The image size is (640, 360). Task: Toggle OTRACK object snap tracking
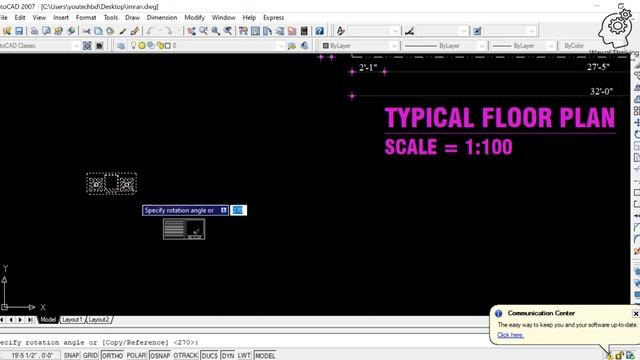click(186, 356)
